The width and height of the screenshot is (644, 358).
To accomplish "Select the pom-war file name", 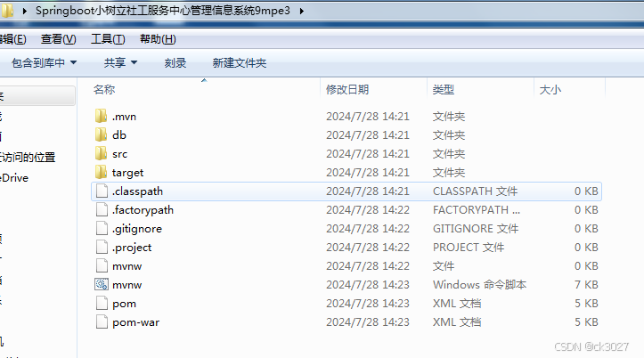I will [135, 322].
